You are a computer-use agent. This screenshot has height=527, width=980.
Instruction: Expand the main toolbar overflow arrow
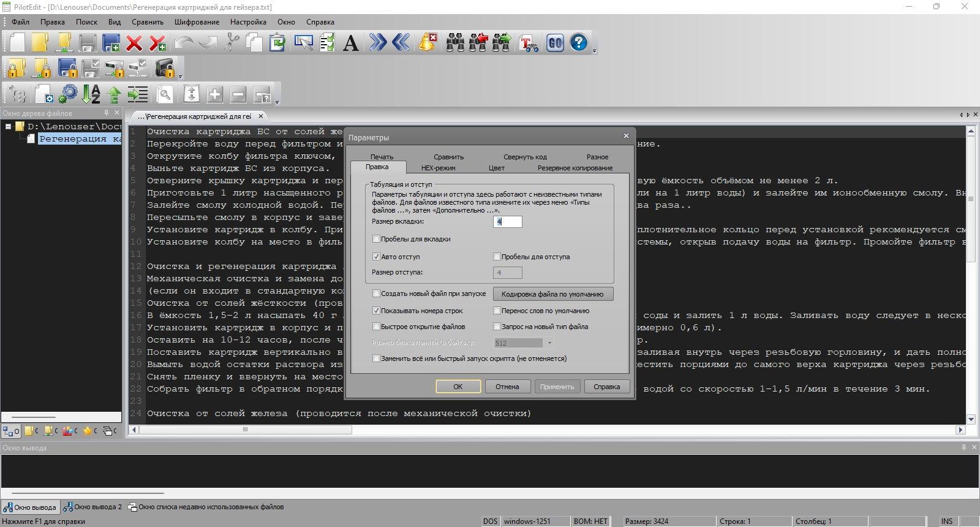pos(595,52)
